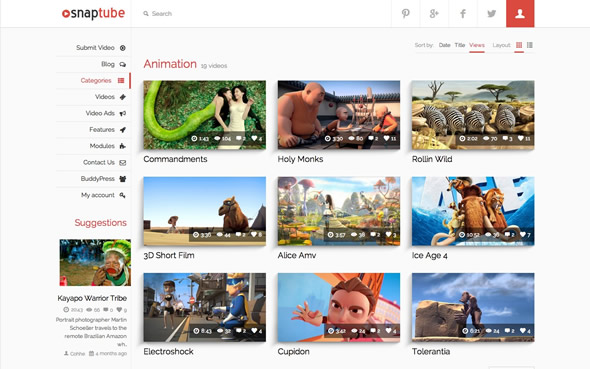Play the Alice Amv thumbnail
This screenshot has width=590, height=369.
pos(339,211)
